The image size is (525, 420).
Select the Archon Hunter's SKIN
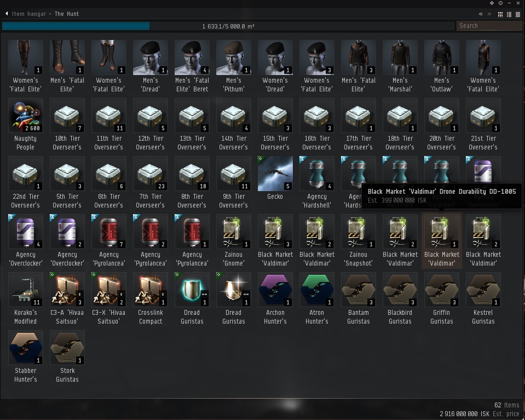pos(275,298)
